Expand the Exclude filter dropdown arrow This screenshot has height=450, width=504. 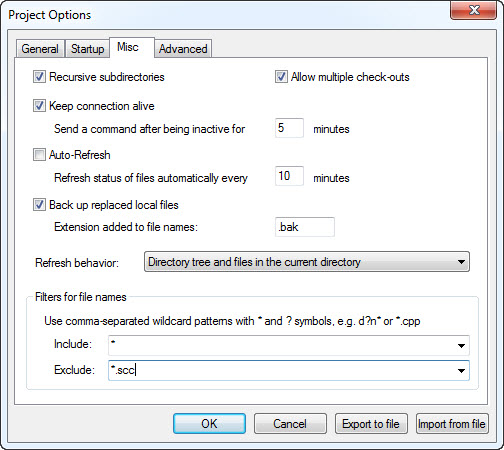pos(461,371)
